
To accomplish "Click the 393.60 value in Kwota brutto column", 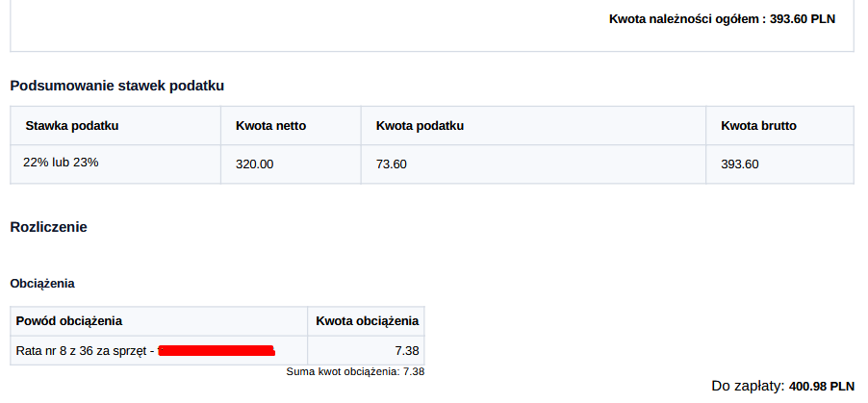I will 740,164.
